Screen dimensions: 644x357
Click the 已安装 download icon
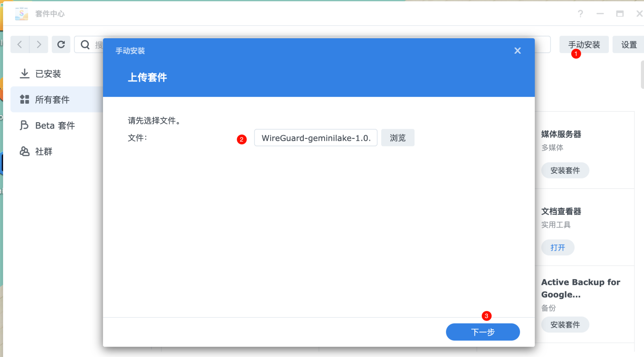[24, 73]
